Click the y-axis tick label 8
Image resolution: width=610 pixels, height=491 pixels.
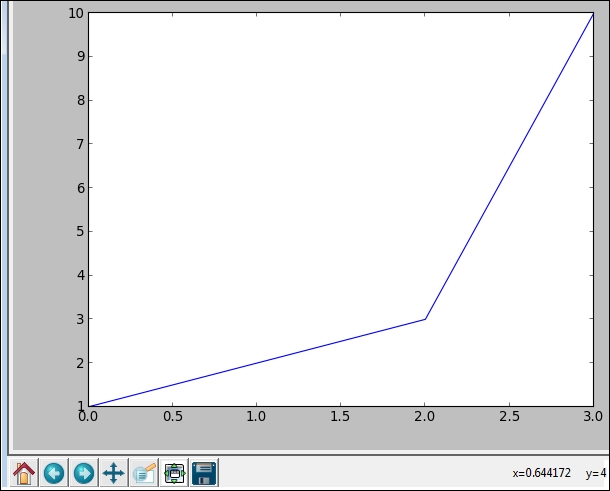tap(81, 100)
